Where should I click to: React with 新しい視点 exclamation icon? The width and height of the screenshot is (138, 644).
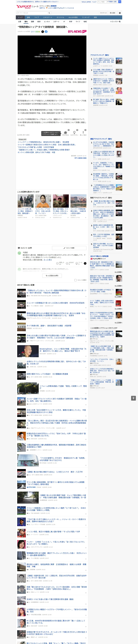pos(83,133)
